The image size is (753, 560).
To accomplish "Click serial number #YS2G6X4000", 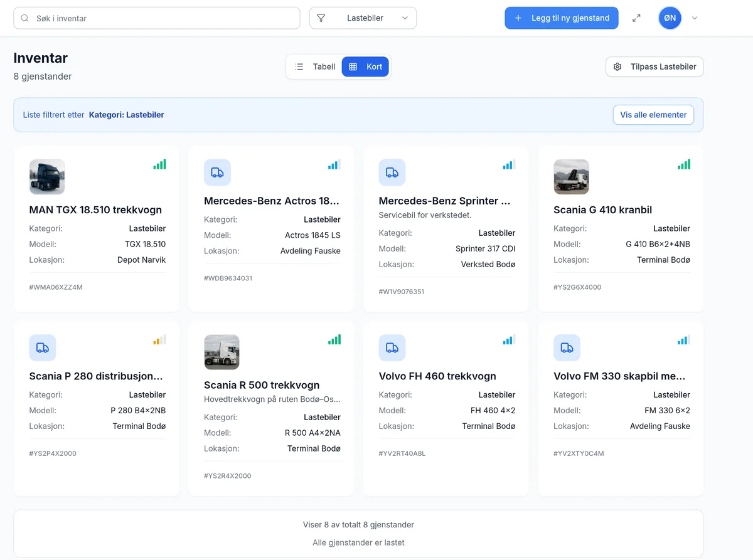I will point(577,287).
